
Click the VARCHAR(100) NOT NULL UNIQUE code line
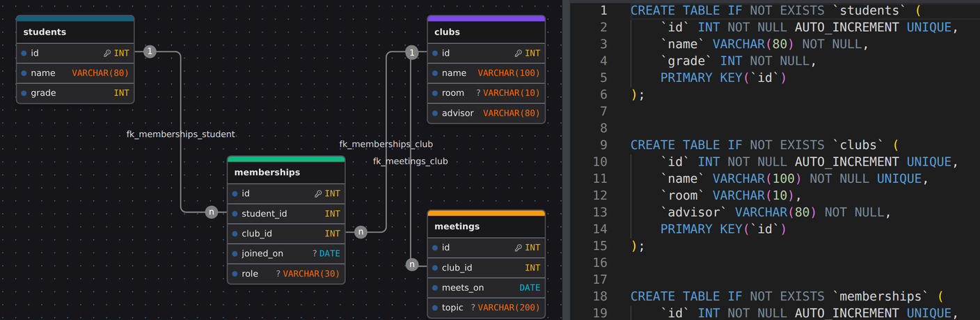click(x=795, y=179)
